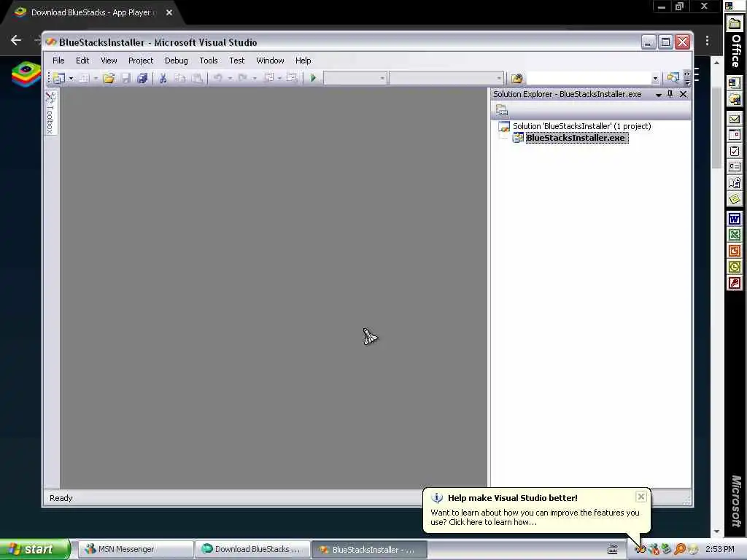The height and width of the screenshot is (560, 747).
Task: Click the Properties icon in Solution Explorer toolbar
Action: click(x=502, y=111)
